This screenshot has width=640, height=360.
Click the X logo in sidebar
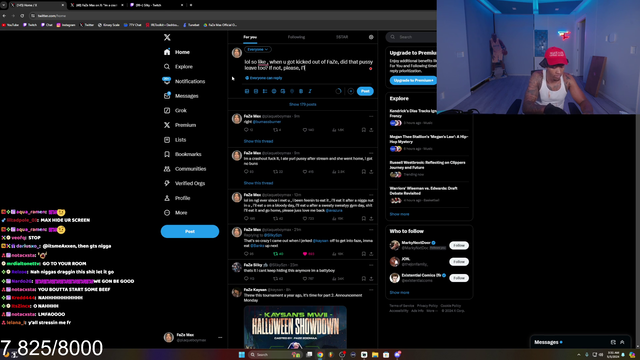click(167, 37)
